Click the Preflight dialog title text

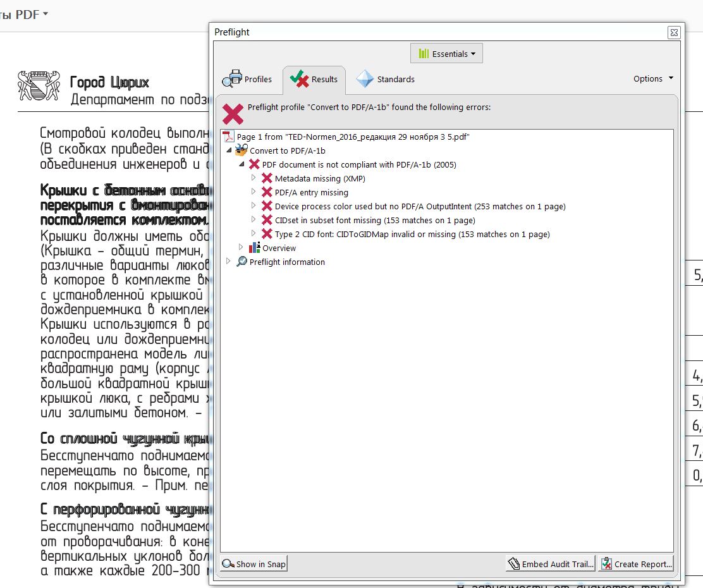pyautogui.click(x=232, y=32)
